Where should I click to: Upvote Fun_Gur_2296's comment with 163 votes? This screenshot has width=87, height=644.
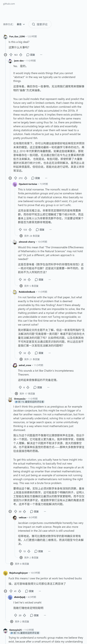[11, 55]
